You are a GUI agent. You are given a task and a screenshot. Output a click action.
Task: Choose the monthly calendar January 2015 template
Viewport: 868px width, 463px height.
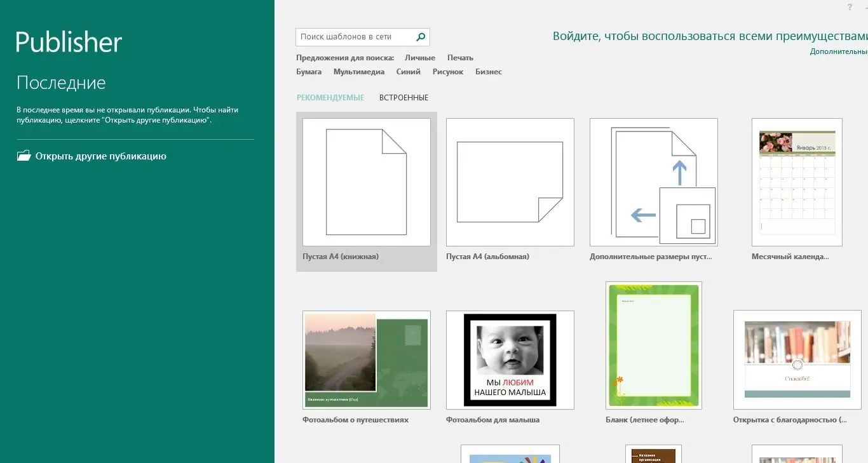(797, 182)
